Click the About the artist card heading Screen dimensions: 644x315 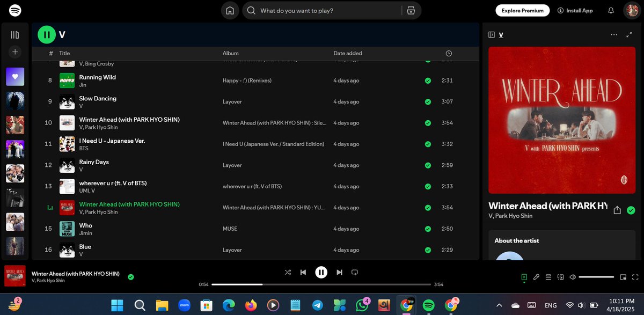[517, 240]
